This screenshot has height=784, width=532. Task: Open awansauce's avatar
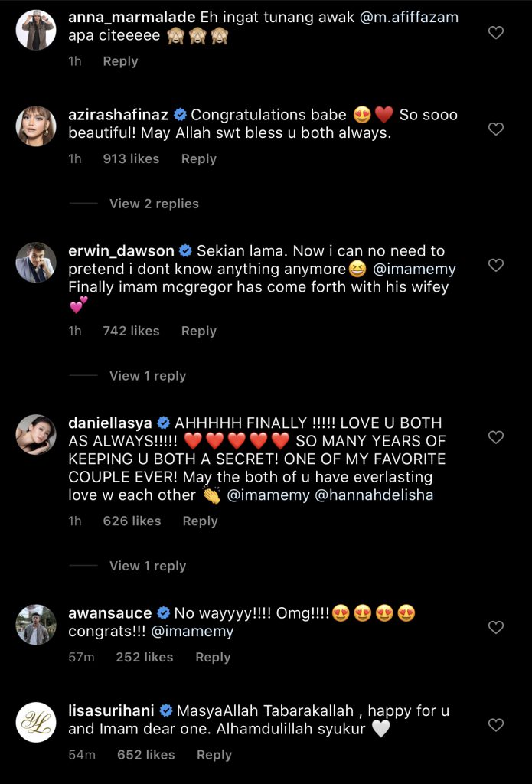coord(36,625)
